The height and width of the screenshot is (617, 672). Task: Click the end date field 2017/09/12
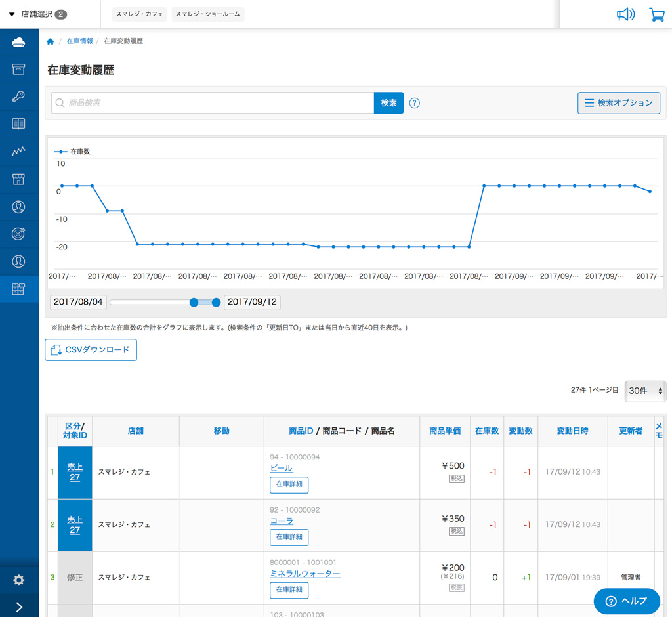click(252, 302)
